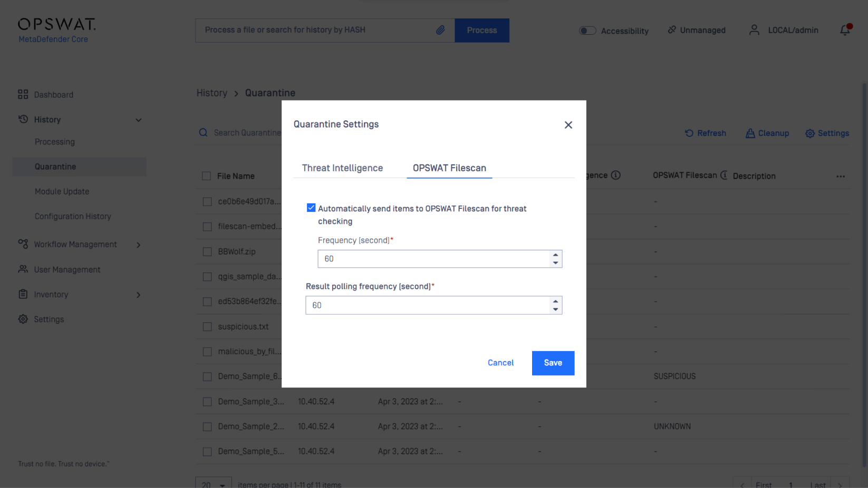The image size is (868, 488).
Task: Click the Settings gear icon in the toolbar
Action: 810,133
